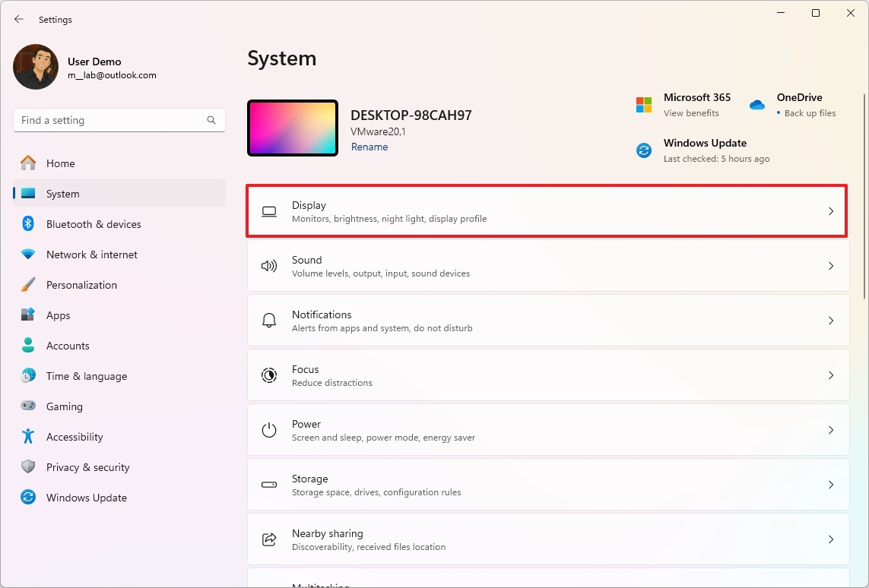Screen dimensions: 869x588
Task: Click the Power icon
Action: coord(268,430)
